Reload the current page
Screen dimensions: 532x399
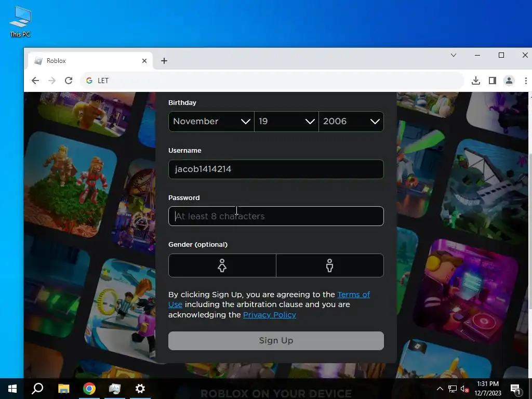coord(69,81)
